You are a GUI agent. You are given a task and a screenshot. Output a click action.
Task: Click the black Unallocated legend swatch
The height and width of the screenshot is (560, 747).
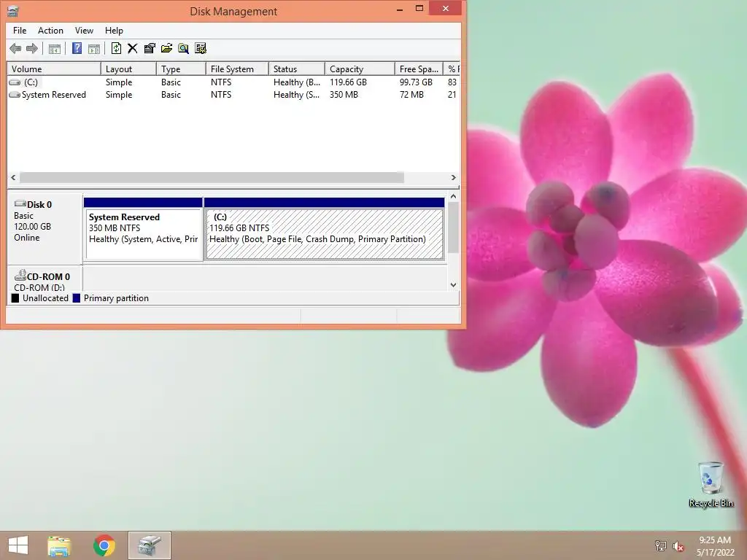click(15, 298)
